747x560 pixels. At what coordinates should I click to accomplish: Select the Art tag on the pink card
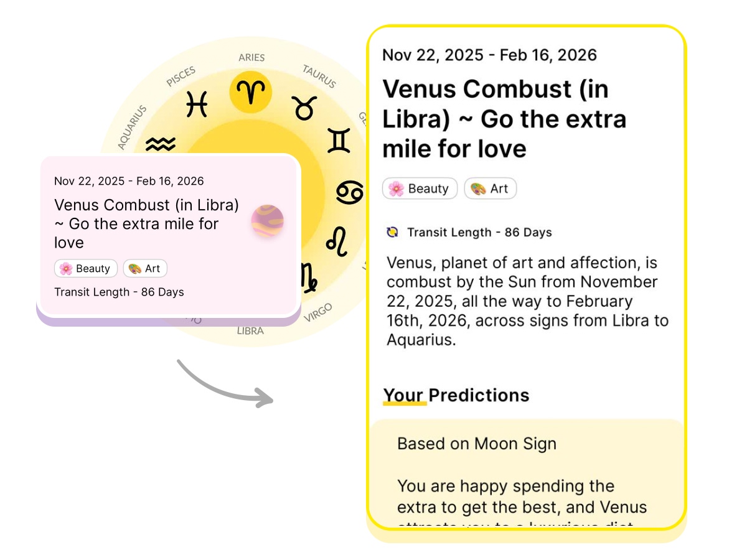pyautogui.click(x=145, y=269)
